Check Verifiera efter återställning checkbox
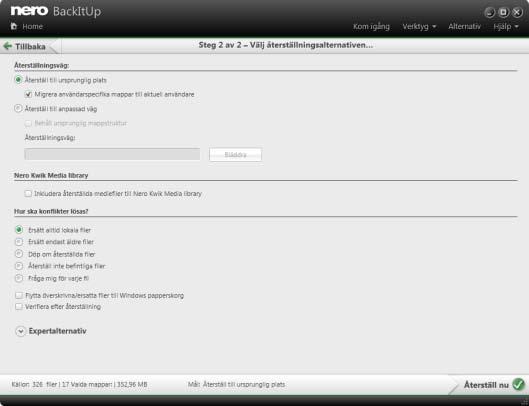The image size is (529, 406). (x=19, y=306)
